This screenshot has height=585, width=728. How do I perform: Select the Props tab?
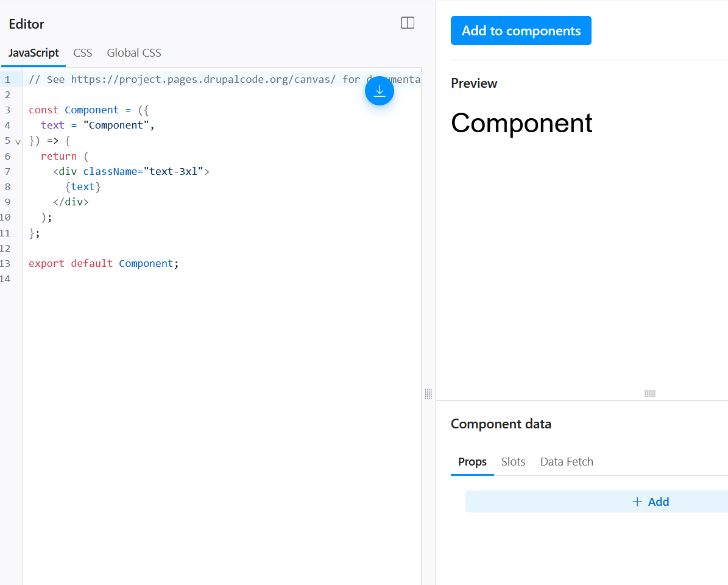point(472,461)
